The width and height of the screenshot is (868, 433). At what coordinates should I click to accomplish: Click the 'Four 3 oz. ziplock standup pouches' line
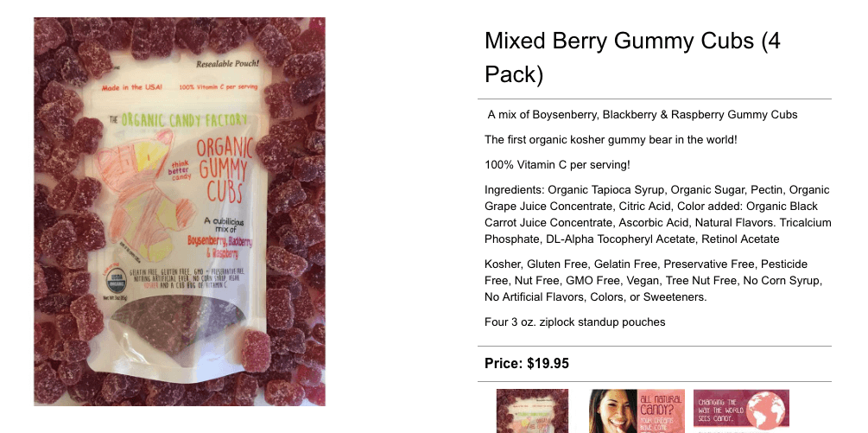click(574, 322)
